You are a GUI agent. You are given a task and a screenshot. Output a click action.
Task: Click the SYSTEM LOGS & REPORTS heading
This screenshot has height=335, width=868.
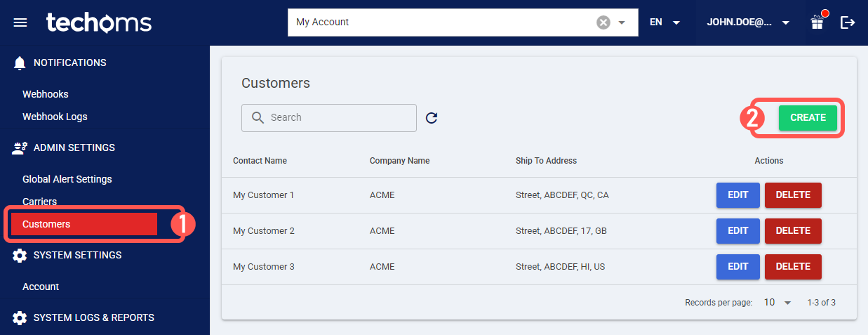[94, 318]
